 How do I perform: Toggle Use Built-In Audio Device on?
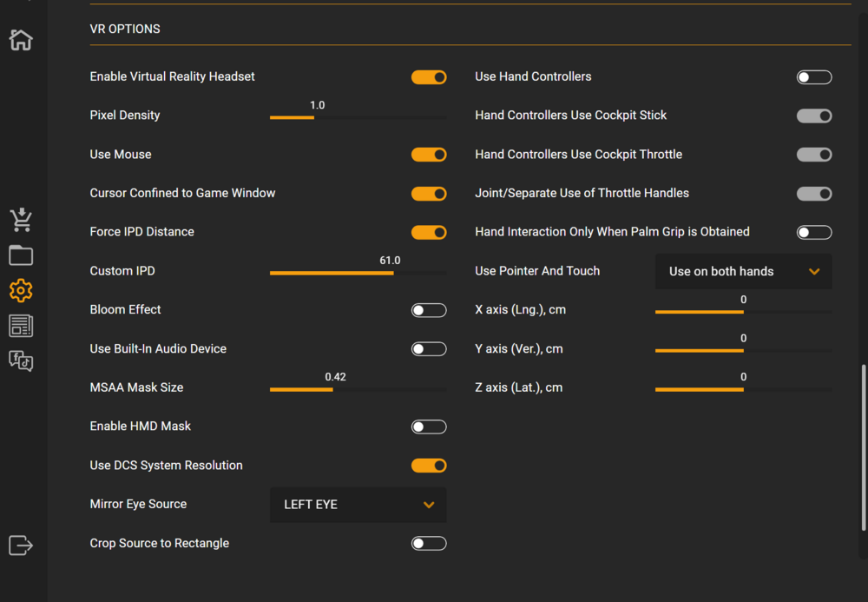(429, 349)
